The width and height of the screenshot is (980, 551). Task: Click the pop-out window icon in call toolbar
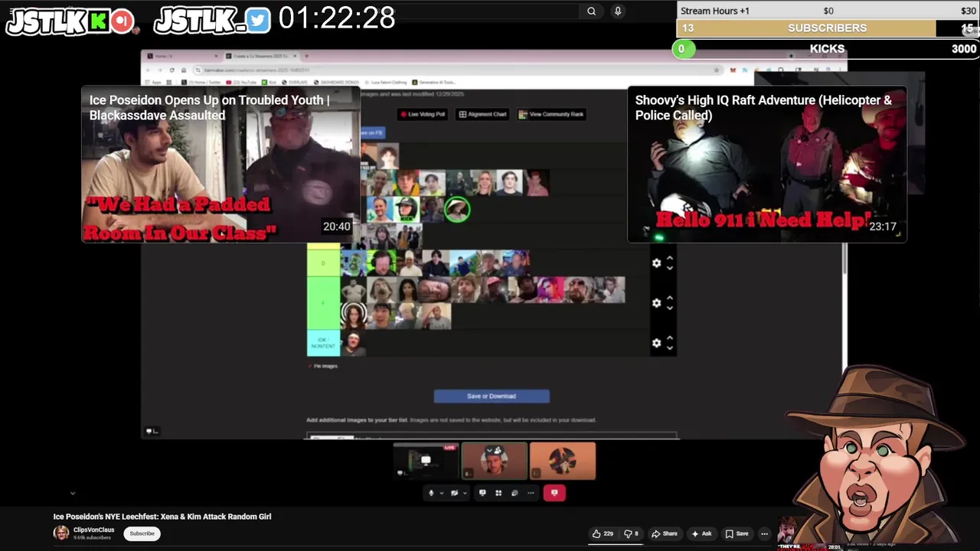pyautogui.click(x=514, y=493)
